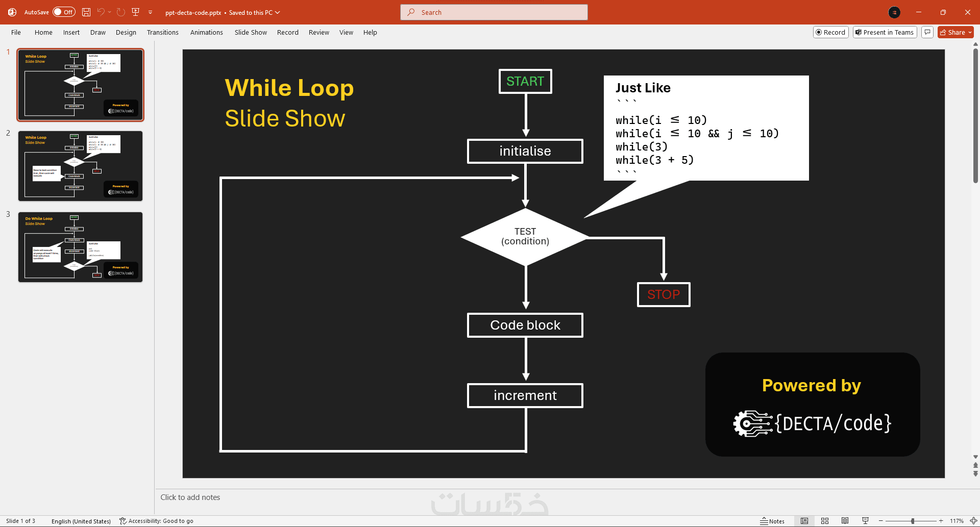Fit slide to current window icon

[973, 521]
